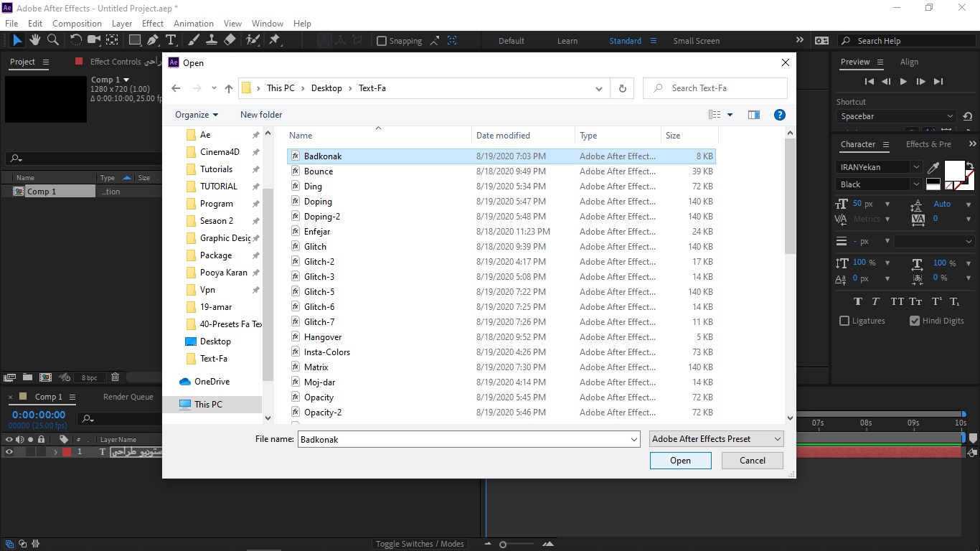980x551 pixels.
Task: Go back to previous folder in Open dialog
Action: [176, 88]
